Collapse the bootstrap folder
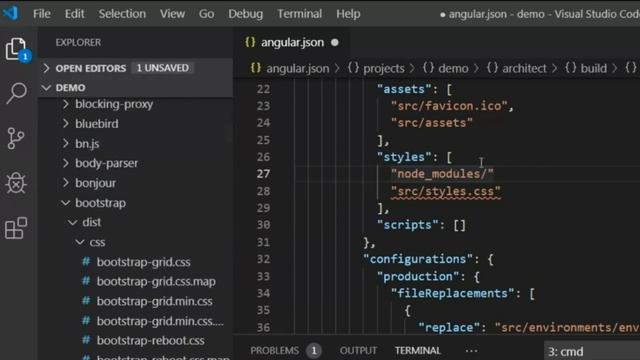This screenshot has width=640, height=360. point(65,202)
